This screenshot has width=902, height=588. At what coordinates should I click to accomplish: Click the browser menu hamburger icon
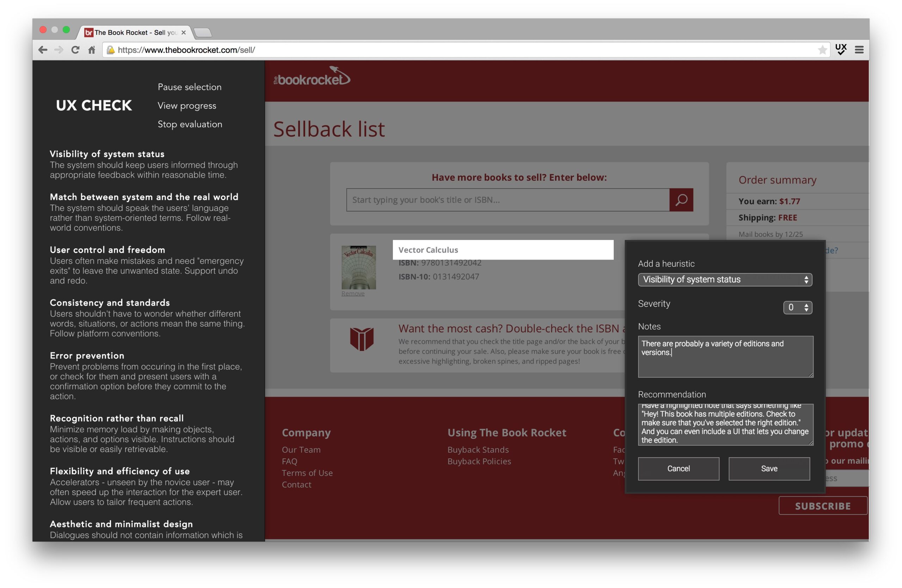coord(862,49)
